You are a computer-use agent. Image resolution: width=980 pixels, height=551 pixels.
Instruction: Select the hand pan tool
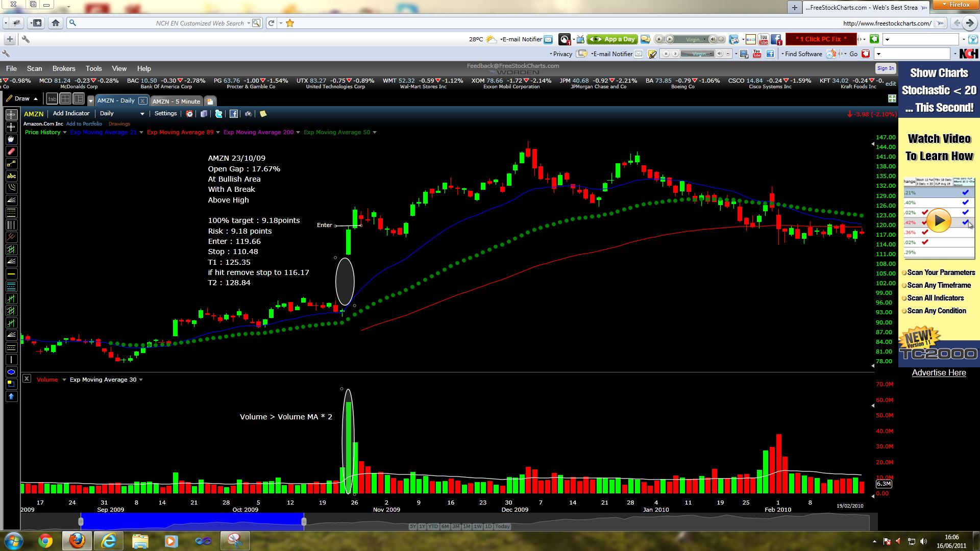pos(11,139)
